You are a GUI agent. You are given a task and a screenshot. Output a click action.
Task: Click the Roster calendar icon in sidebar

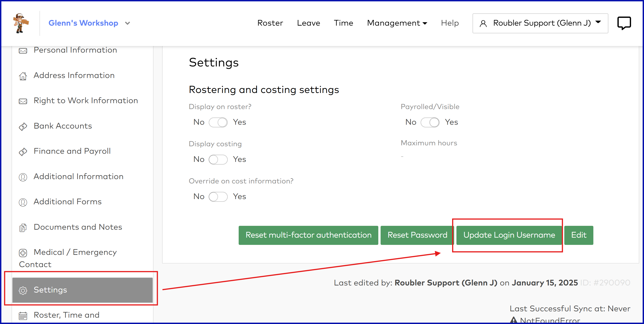click(x=23, y=316)
